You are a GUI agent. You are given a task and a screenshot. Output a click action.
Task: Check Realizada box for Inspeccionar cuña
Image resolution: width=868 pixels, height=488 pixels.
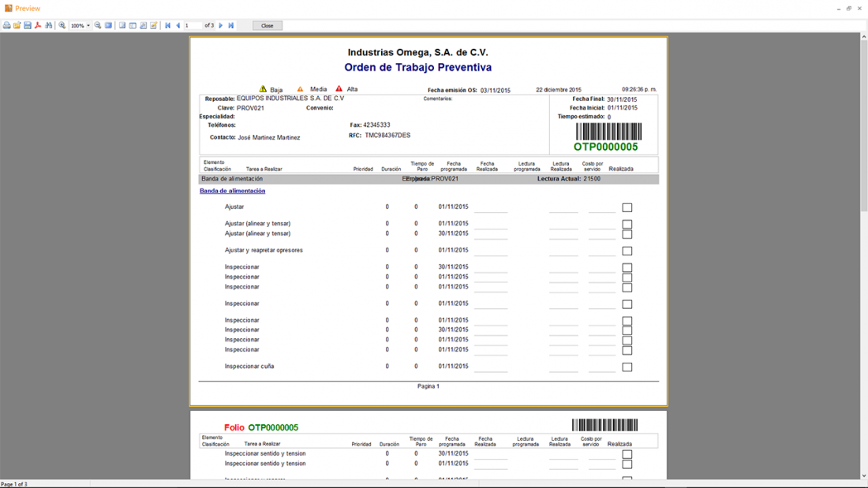tap(627, 367)
